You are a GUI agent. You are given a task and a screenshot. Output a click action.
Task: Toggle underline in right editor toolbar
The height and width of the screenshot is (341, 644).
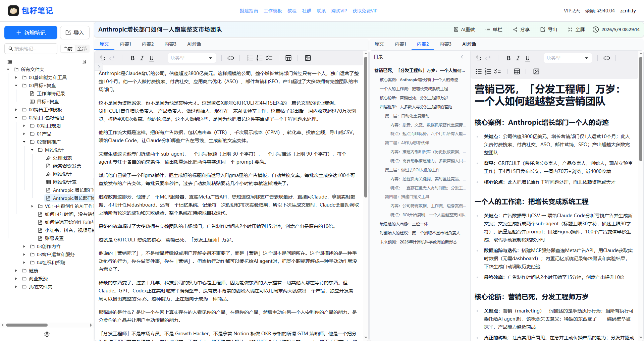[x=528, y=58]
